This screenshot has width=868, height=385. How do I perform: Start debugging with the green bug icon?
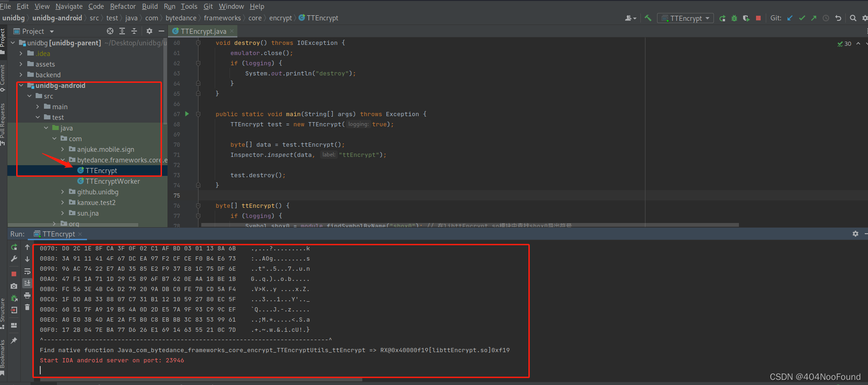pos(734,18)
